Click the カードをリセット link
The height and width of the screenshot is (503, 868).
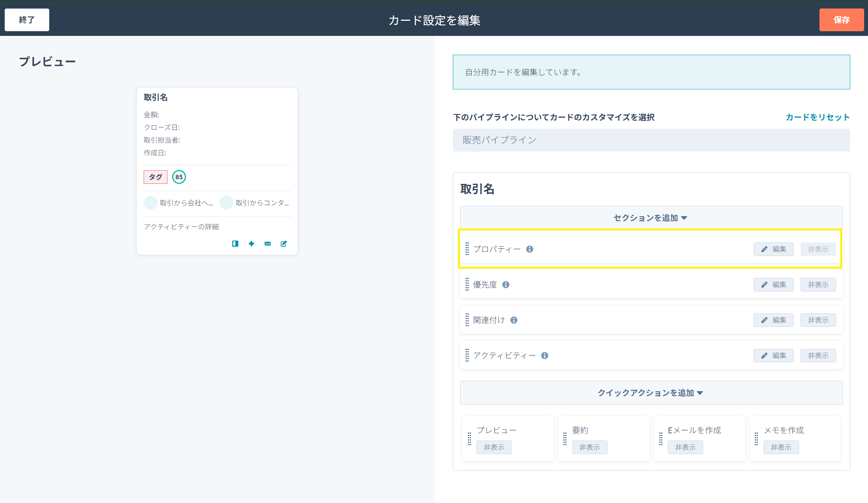pyautogui.click(x=818, y=117)
